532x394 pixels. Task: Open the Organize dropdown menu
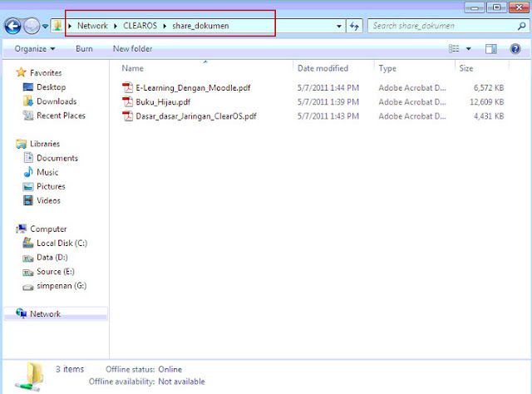pos(35,49)
